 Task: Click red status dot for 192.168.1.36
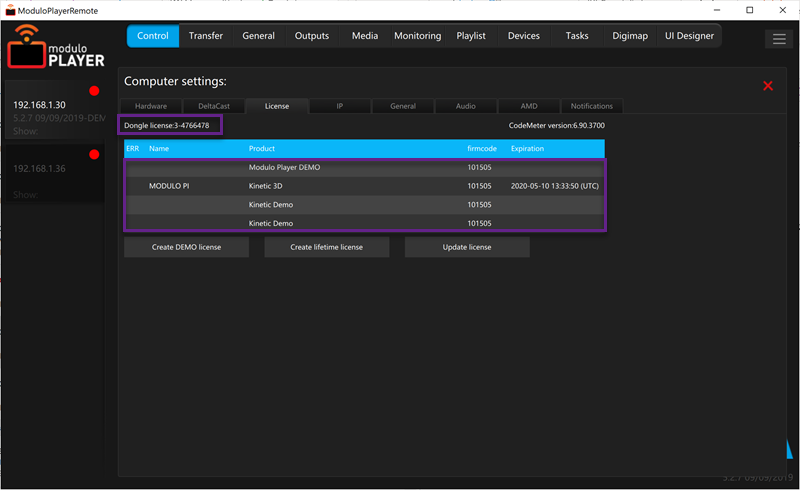[x=94, y=155]
